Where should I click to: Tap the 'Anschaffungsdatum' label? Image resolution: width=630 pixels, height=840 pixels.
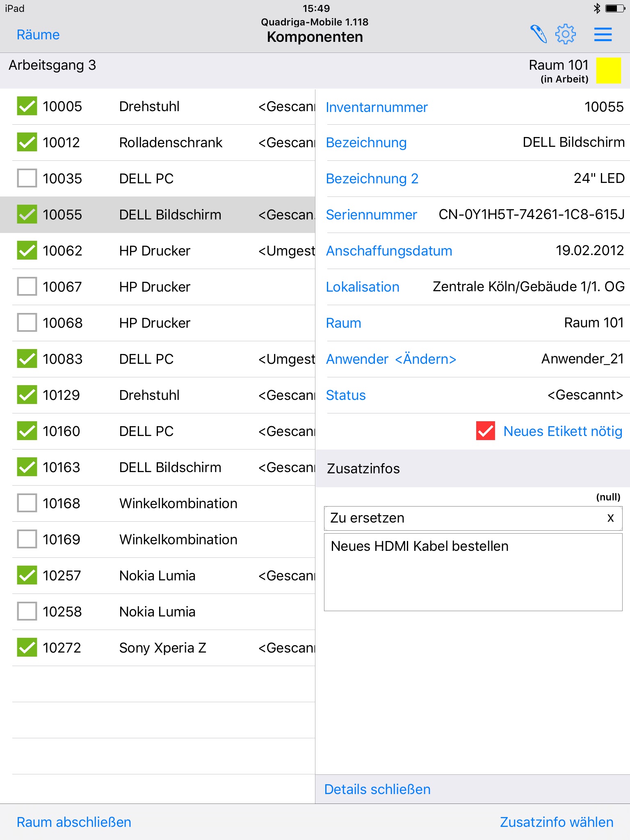[389, 251]
